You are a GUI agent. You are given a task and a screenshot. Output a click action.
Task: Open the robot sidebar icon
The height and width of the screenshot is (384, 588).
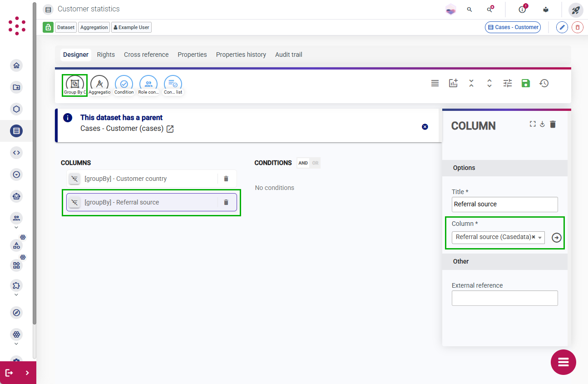click(17, 196)
